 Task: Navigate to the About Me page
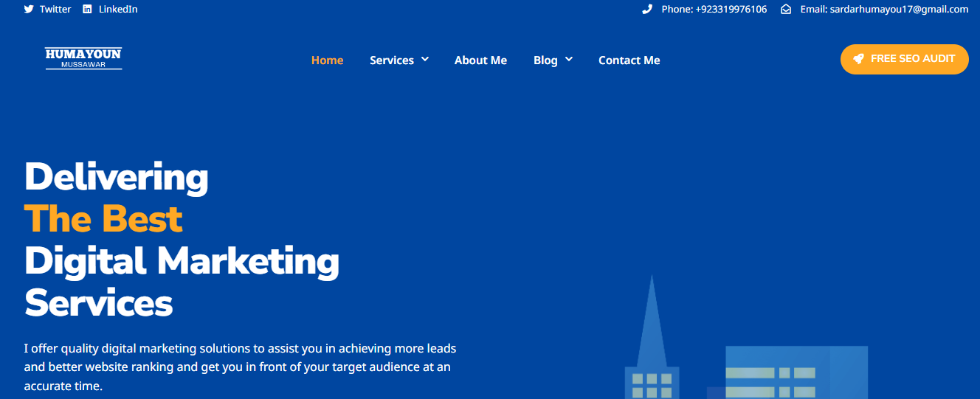[x=480, y=60]
